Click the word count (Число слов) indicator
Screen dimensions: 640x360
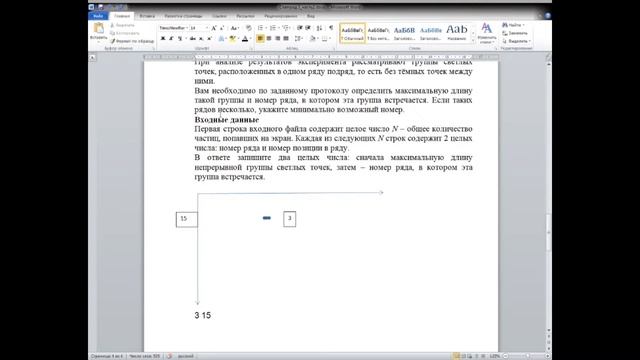(x=144, y=356)
